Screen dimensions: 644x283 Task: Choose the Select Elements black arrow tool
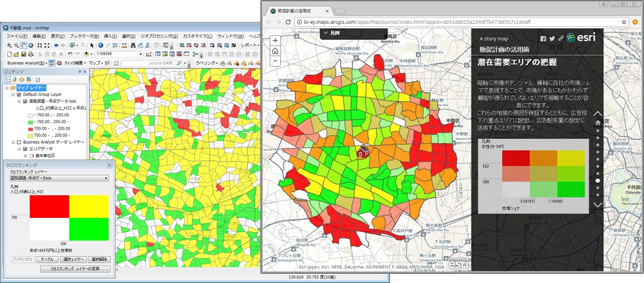coord(91,45)
